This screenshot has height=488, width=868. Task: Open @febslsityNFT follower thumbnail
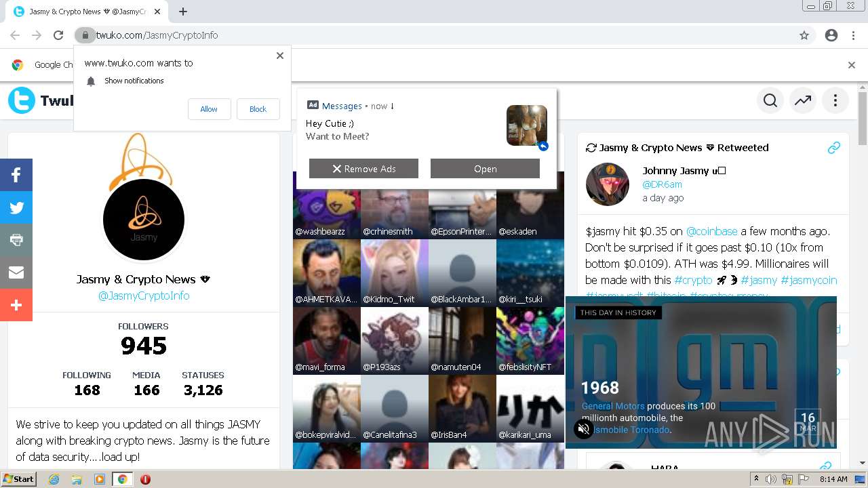tap(530, 341)
